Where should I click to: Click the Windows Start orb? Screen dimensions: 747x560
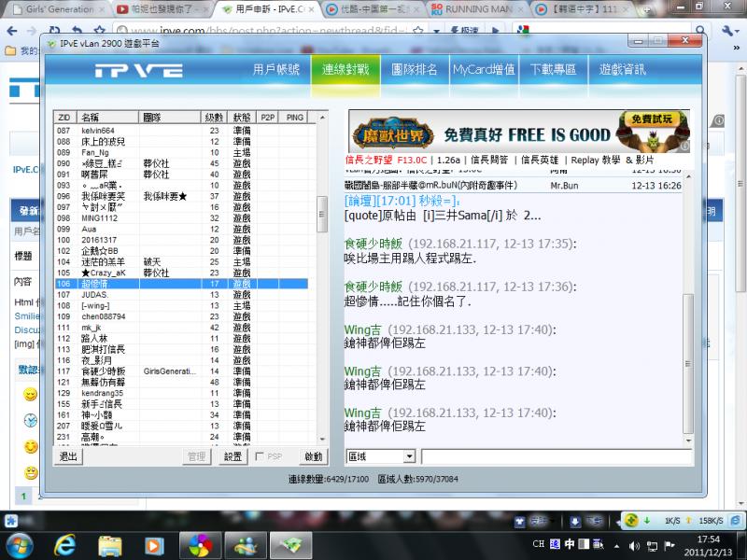tap(20, 545)
